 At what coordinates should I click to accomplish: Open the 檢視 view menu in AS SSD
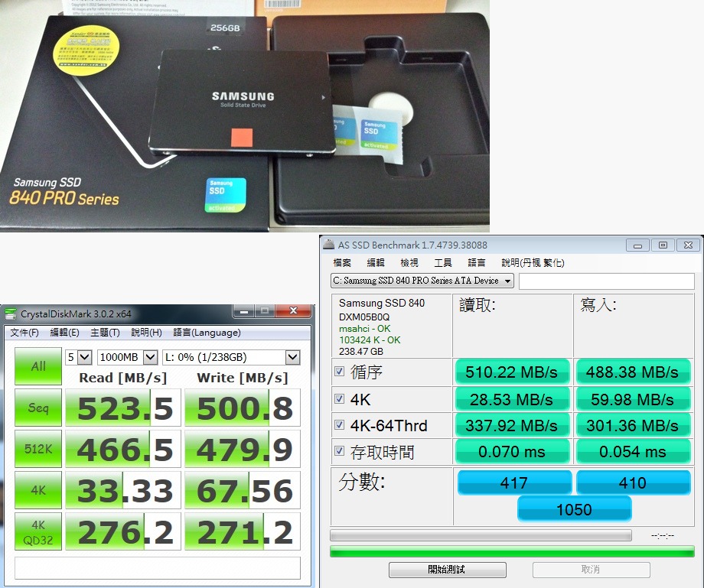pyautogui.click(x=409, y=263)
